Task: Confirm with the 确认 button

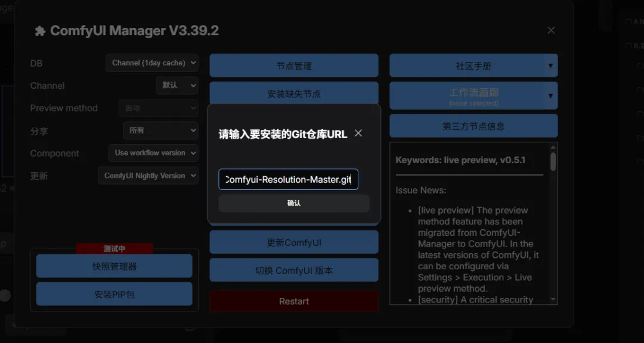Action: (x=294, y=203)
